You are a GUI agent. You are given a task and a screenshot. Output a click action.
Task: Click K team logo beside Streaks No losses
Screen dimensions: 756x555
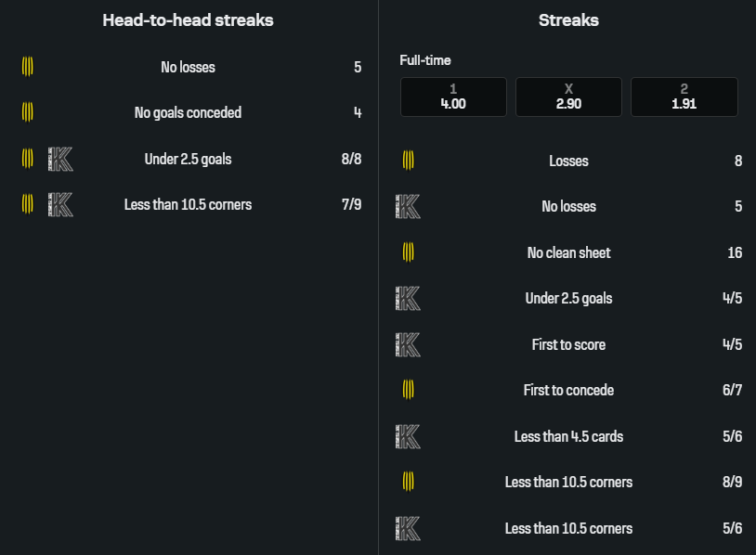[408, 206]
